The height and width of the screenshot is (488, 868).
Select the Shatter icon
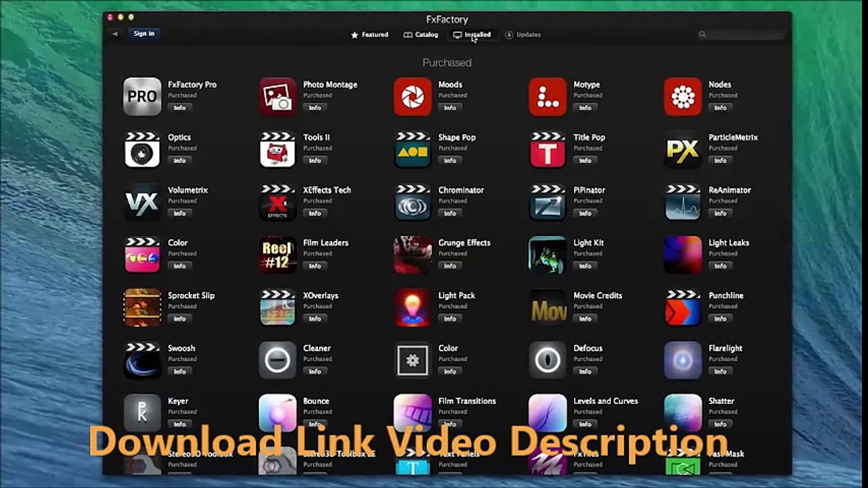[x=683, y=413]
